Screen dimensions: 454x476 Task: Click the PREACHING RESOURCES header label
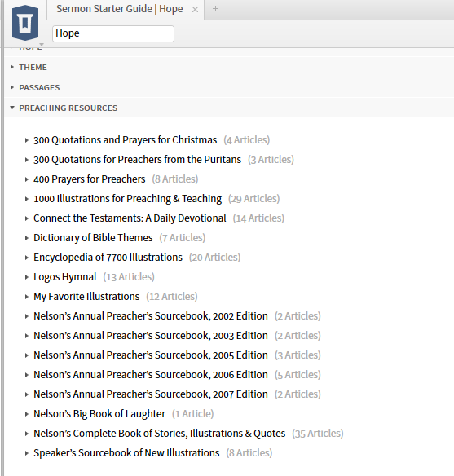tap(68, 108)
